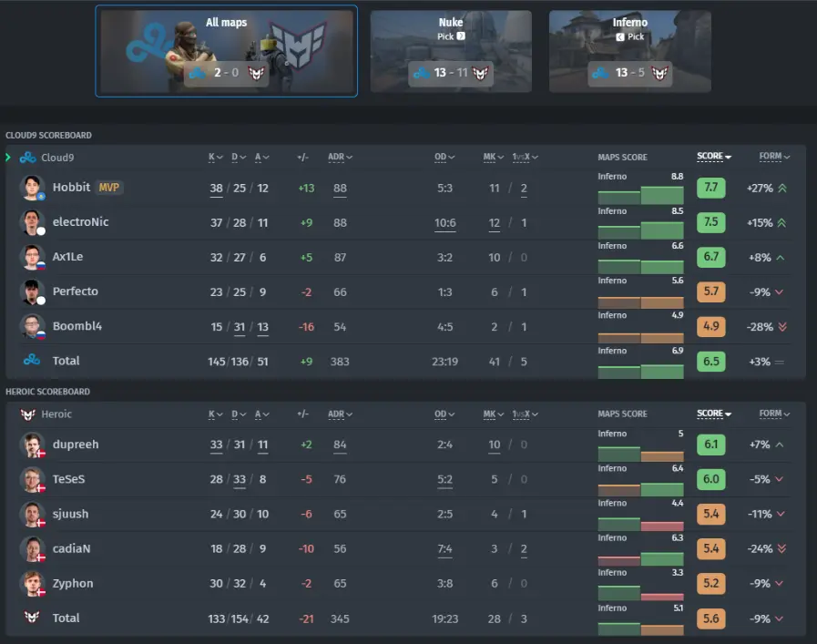The width and height of the screenshot is (817, 644).
Task: Open the Cloud9 team name link
Action: point(57,158)
